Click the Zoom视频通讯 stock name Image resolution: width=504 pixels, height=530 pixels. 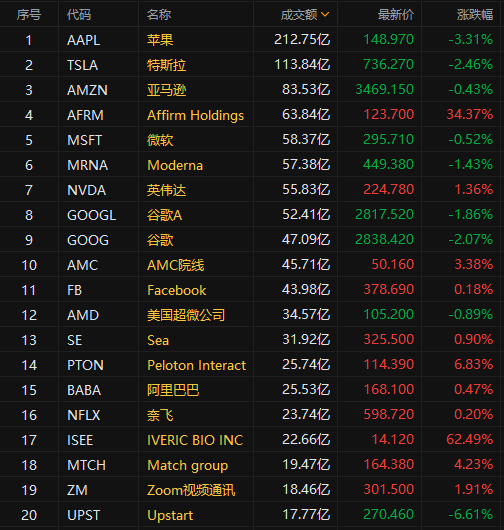pyautogui.click(x=191, y=490)
